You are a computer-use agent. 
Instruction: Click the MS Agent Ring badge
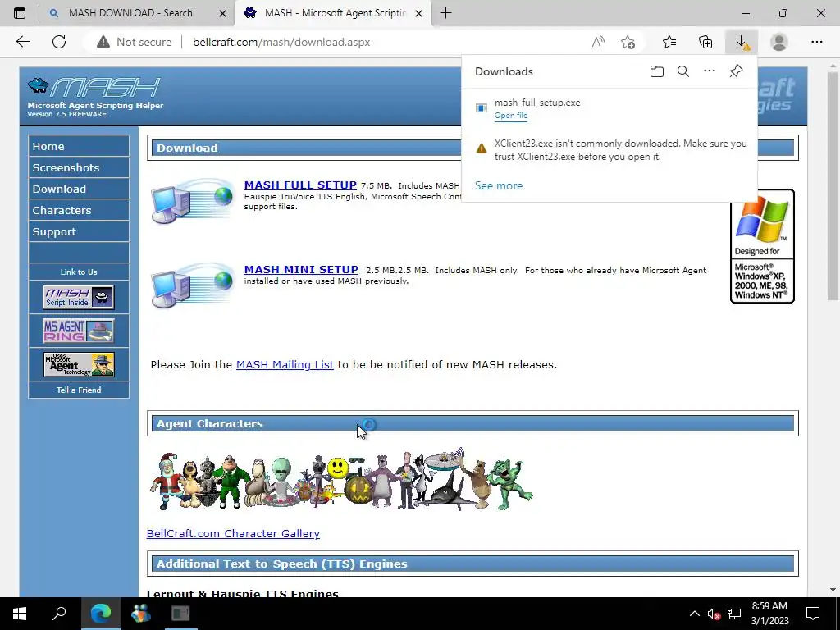[x=79, y=331]
